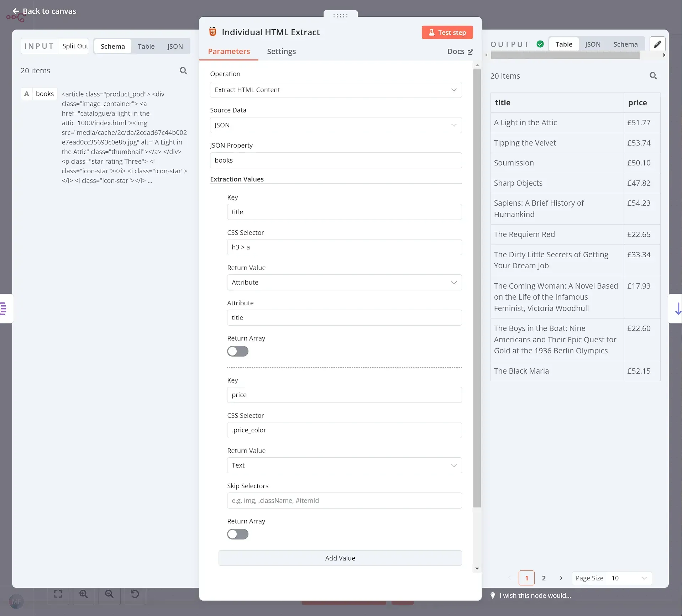Go back to canvas via arrow icon
Image resolution: width=682 pixels, height=616 pixels.
(x=16, y=11)
